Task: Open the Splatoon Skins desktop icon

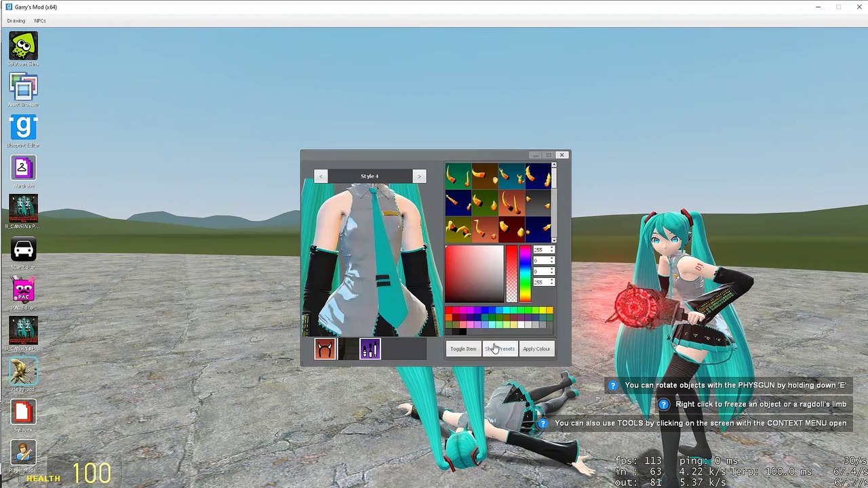Action: pos(23,46)
